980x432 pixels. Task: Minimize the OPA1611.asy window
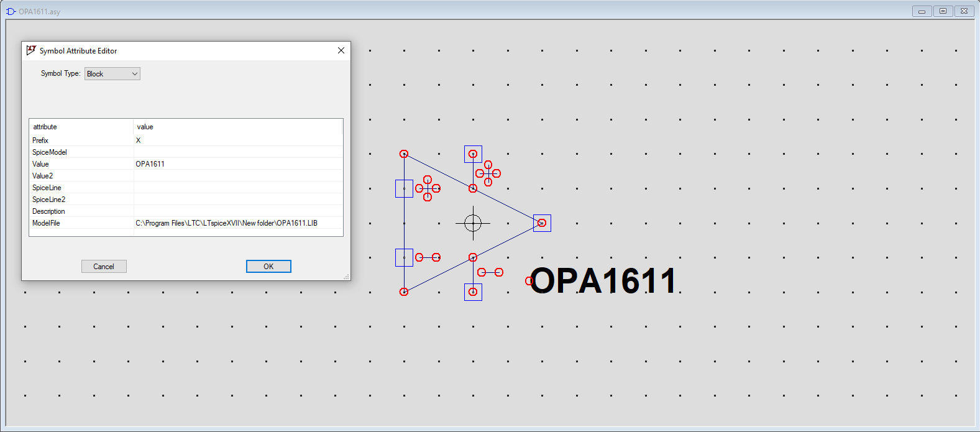[922, 11]
